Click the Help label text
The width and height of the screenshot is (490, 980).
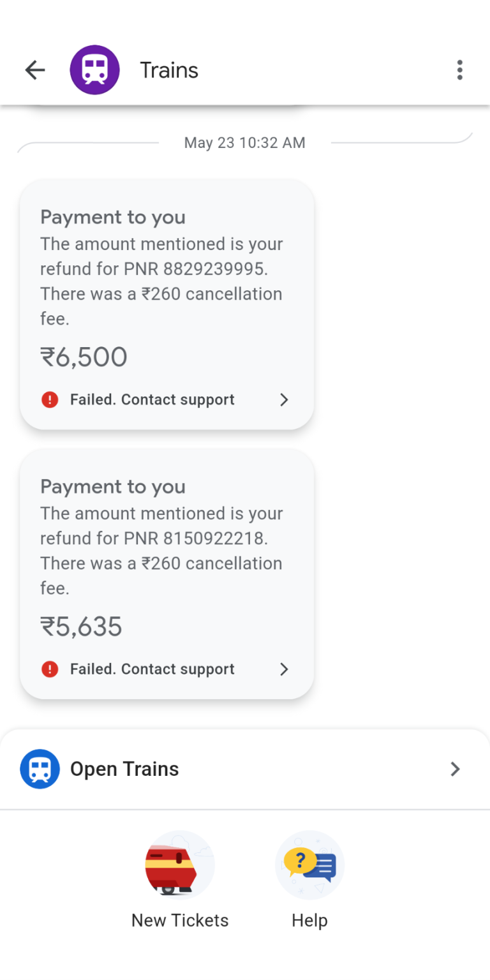click(x=309, y=921)
